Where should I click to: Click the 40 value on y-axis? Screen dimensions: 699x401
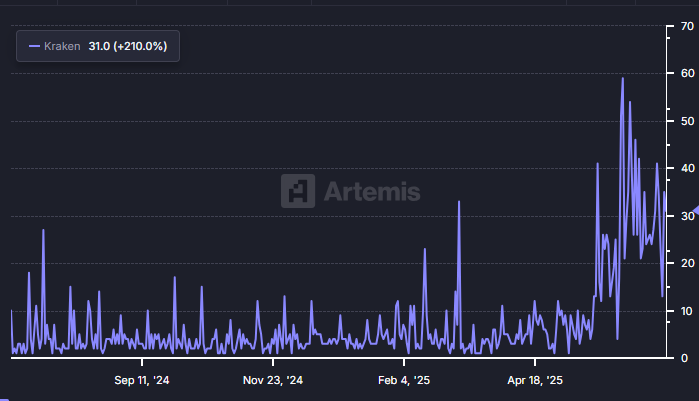(x=687, y=168)
